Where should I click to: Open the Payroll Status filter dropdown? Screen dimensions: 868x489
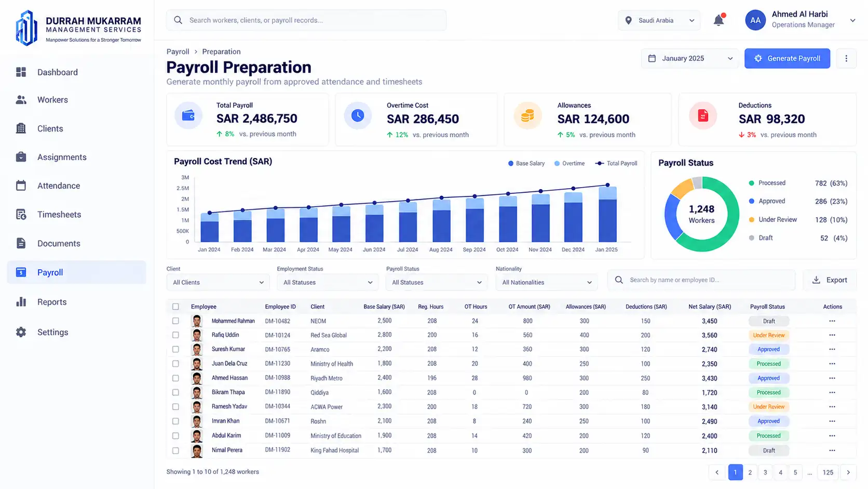coord(436,282)
